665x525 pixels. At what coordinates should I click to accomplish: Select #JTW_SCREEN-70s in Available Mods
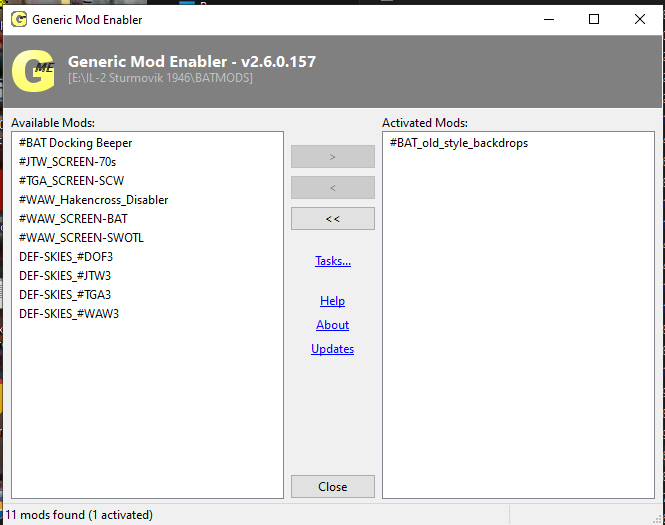pos(67,162)
